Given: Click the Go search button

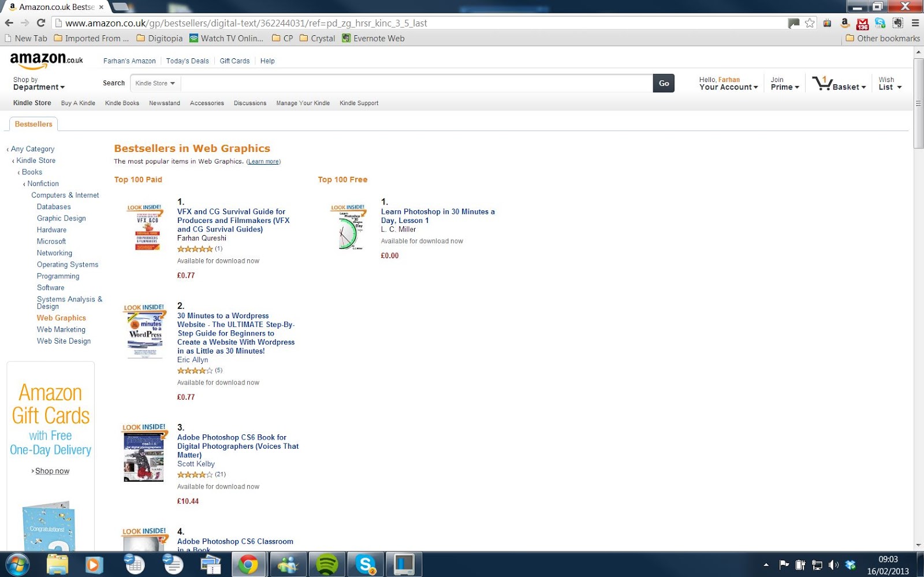Looking at the screenshot, I should pos(664,83).
